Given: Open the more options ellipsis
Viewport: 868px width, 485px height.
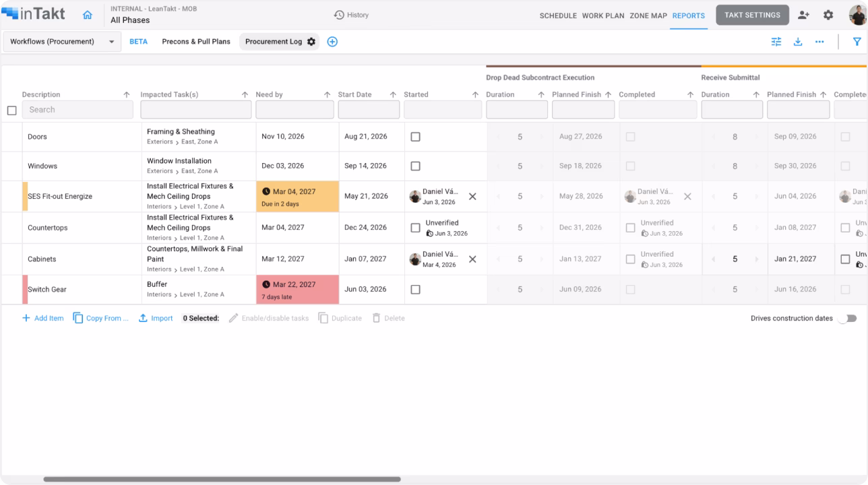Looking at the screenshot, I should click(x=819, y=42).
